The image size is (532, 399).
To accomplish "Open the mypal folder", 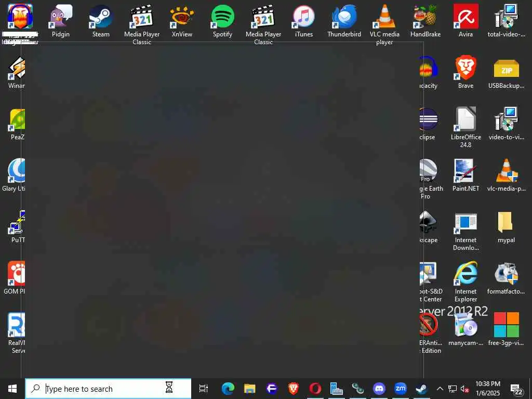I will [506, 227].
